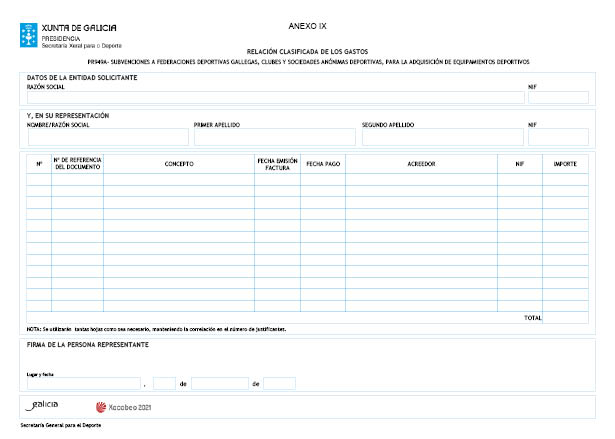Select the applicant entity NIF field
615x439 pixels.
click(x=558, y=98)
